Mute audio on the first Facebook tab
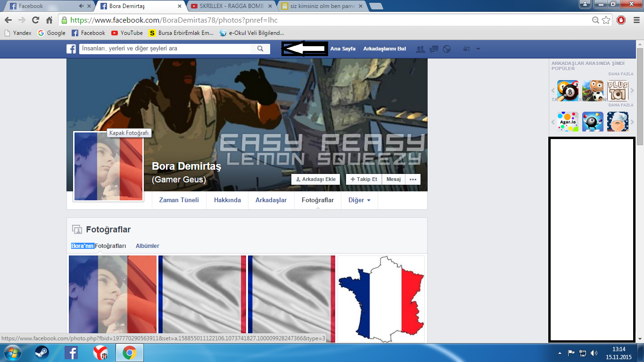Viewport: 644px width, 362px height. coord(82,6)
